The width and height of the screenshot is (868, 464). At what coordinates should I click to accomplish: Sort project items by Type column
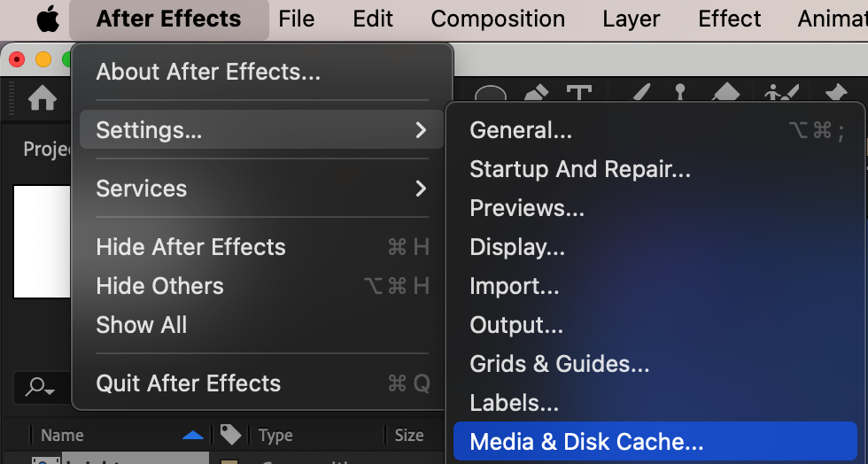click(275, 435)
